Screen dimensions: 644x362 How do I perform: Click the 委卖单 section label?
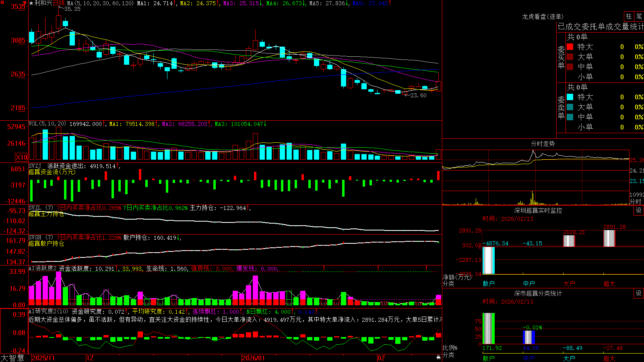pos(561,107)
